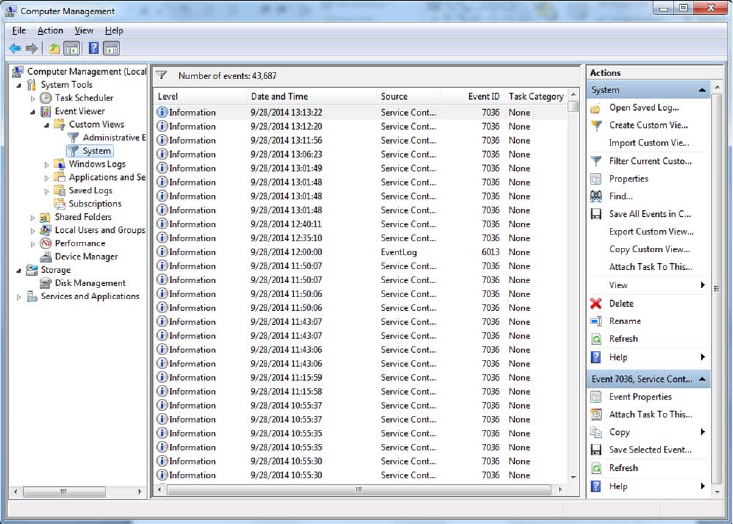Click Refresh in the System actions section
Viewport: 733px width, 524px height.
point(623,339)
